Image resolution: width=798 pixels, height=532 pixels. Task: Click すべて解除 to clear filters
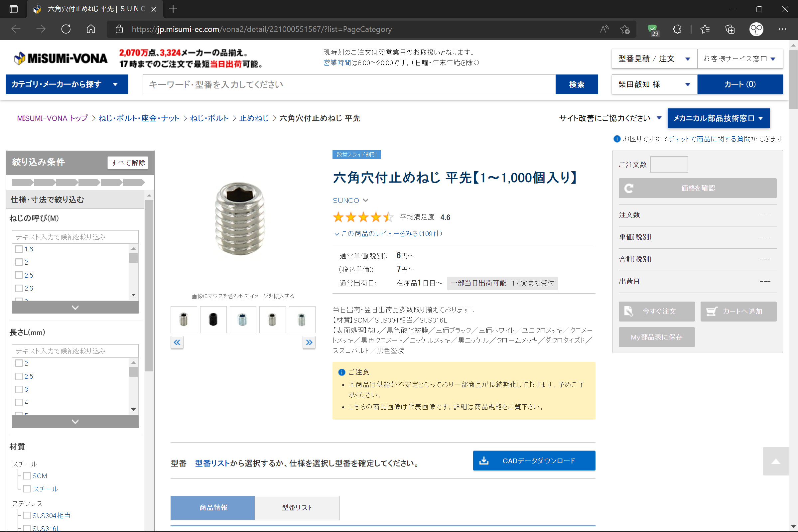128,163
